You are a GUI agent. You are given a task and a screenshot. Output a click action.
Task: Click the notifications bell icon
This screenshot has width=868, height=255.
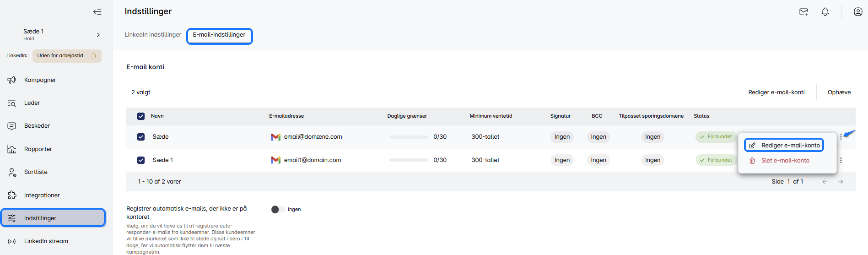tap(825, 12)
